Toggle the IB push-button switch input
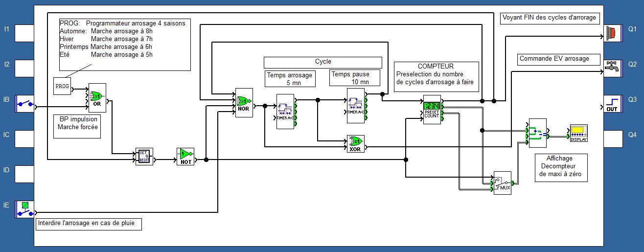This screenshot has width=644, height=252. click(x=24, y=104)
